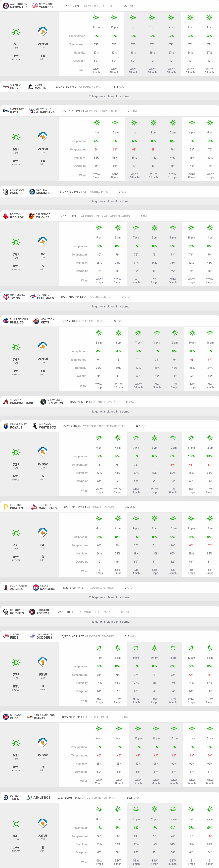Open the San Francisco Giants team name link
Viewport: 219px width, 868px height.
click(x=44, y=717)
